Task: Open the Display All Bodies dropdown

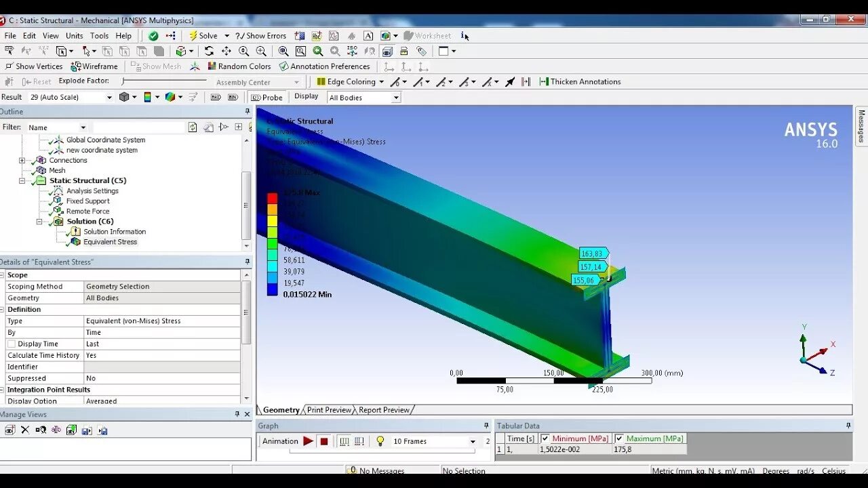Action: tap(396, 98)
